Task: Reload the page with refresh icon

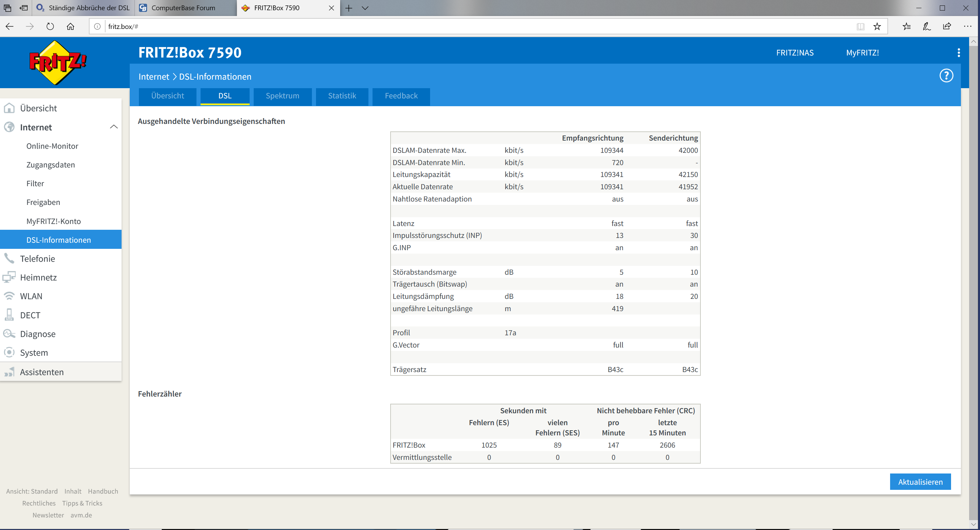Action: pyautogui.click(x=50, y=26)
